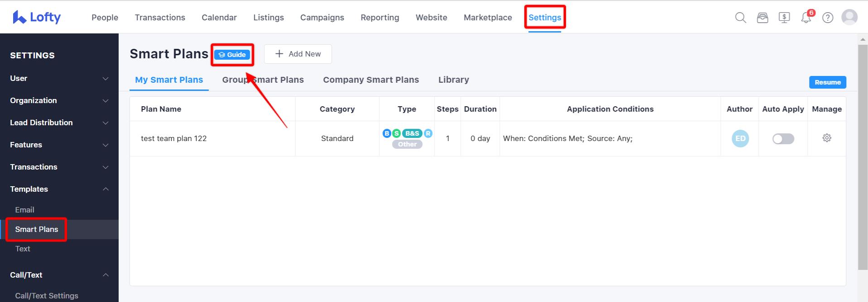The width and height of the screenshot is (868, 302).
Task: Click the blue Guide button
Action: pos(232,55)
